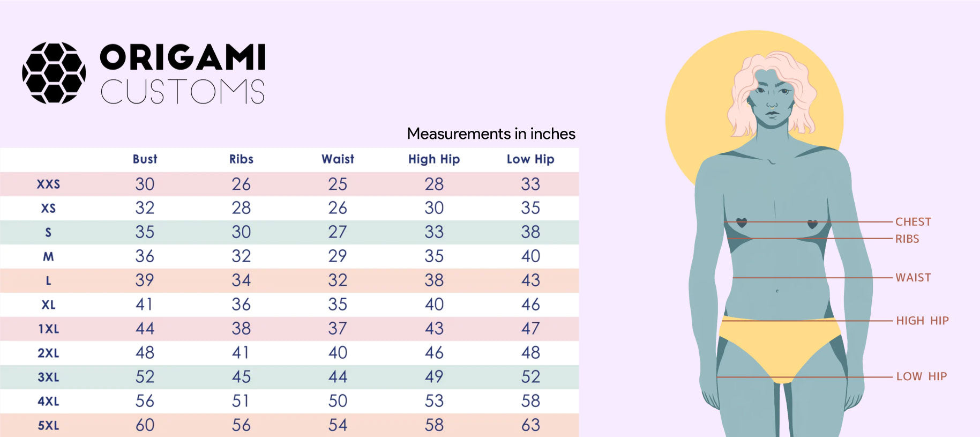
Task: Click the HIGH HIP diagram label
Action: click(922, 321)
